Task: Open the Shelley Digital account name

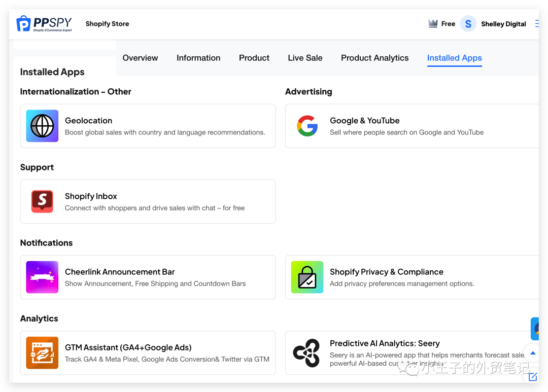Action: tap(503, 24)
